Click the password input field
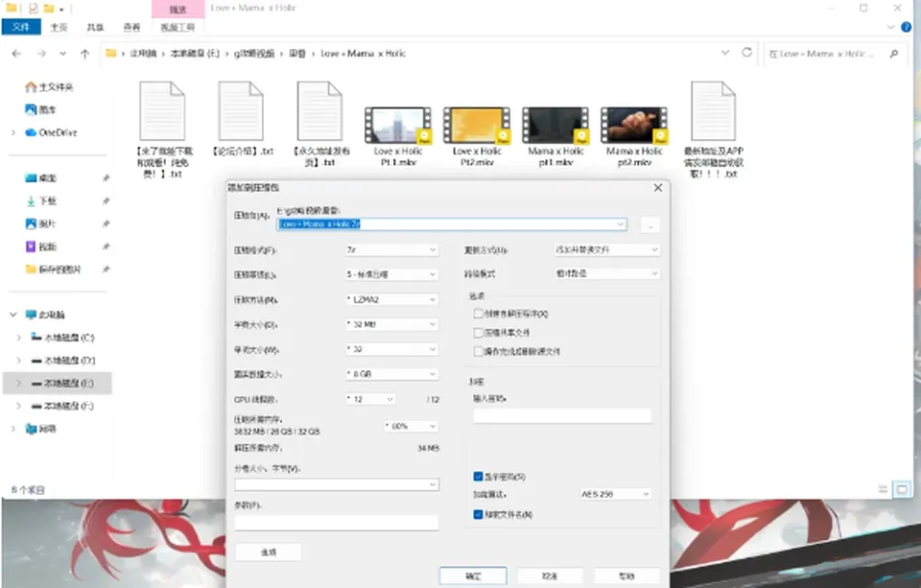Viewport: 921px width, 588px height. 562,416
